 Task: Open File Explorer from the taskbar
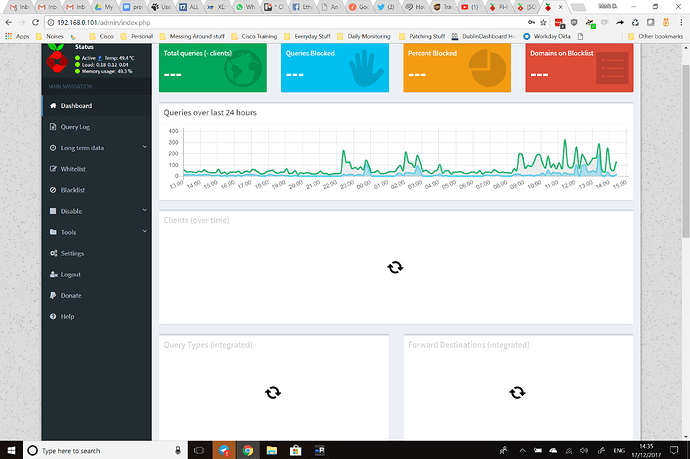pyautogui.click(x=272, y=450)
